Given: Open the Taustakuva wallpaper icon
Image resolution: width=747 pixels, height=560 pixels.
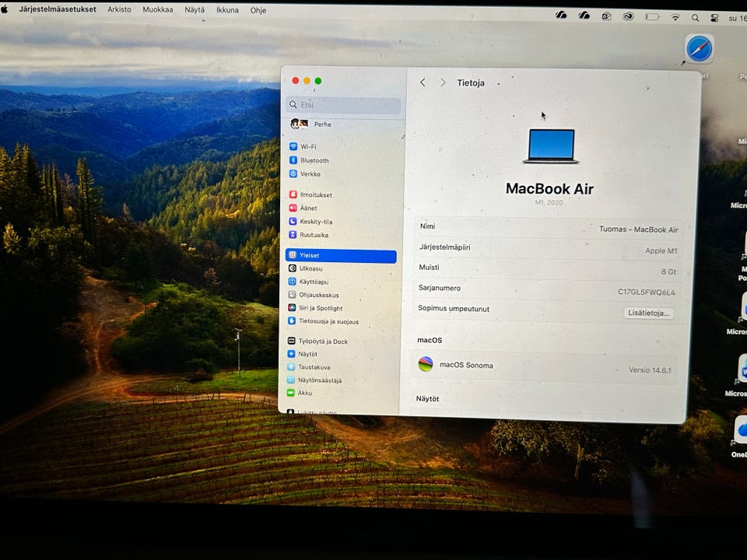Looking at the screenshot, I should 290,366.
